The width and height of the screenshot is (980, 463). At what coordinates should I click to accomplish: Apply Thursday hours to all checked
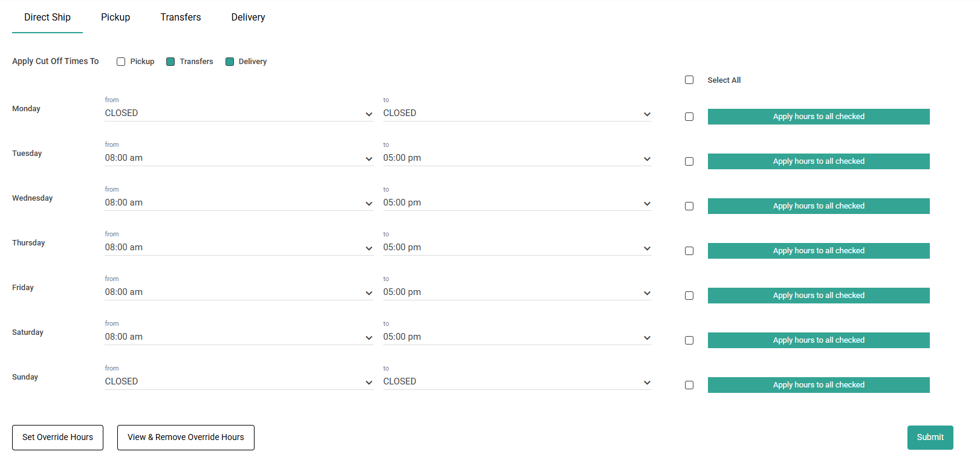coord(819,251)
